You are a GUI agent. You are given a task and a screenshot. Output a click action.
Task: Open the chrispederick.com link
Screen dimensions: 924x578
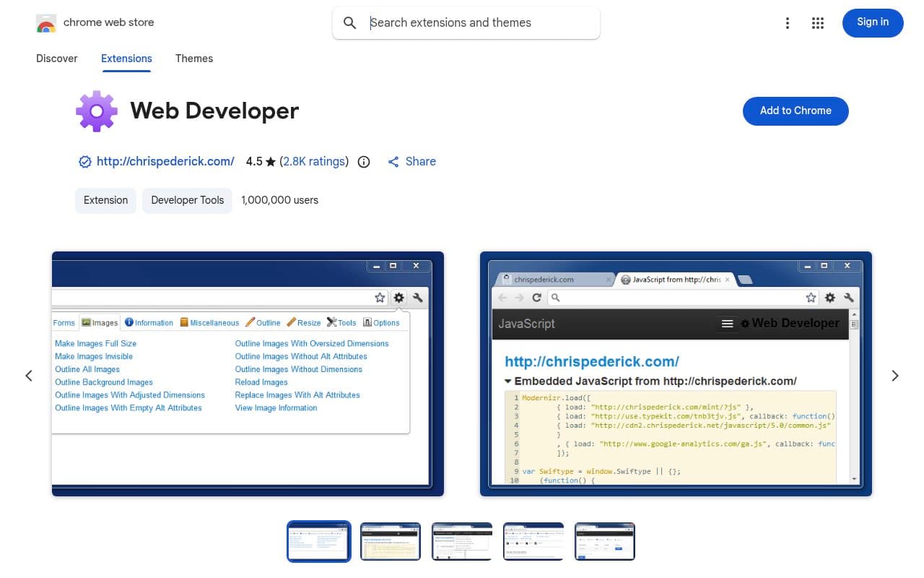pos(165,161)
